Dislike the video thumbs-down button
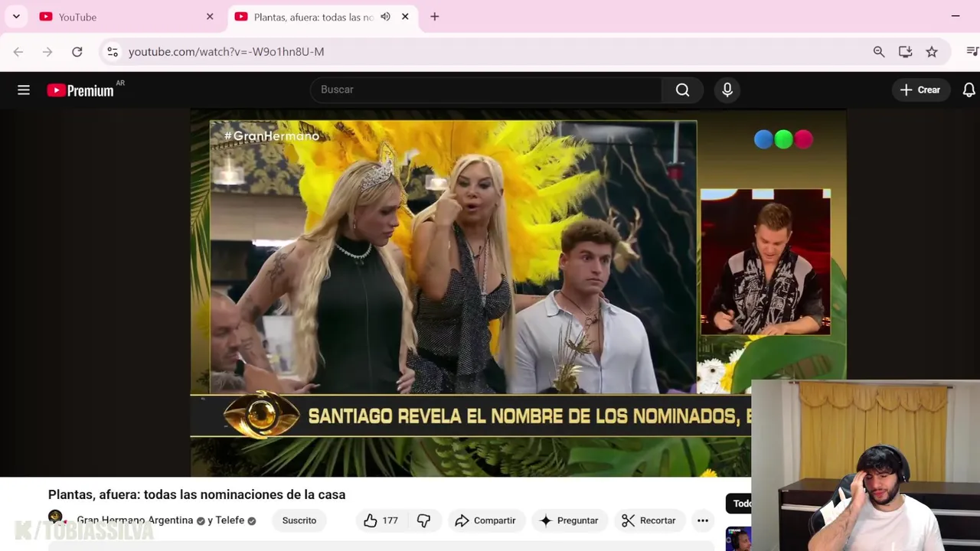980x551 pixels. (x=423, y=520)
